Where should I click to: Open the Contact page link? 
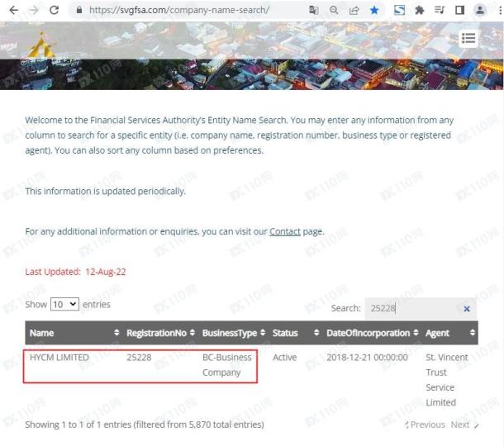(285, 231)
